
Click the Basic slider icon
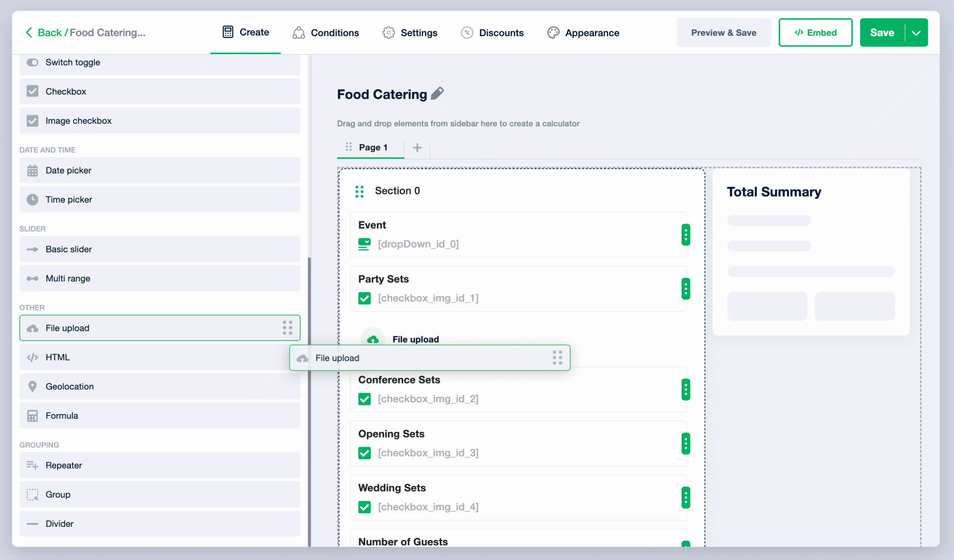point(32,249)
